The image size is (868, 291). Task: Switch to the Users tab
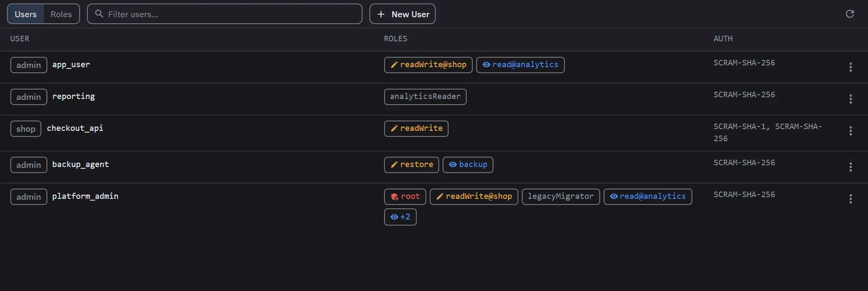[26, 14]
